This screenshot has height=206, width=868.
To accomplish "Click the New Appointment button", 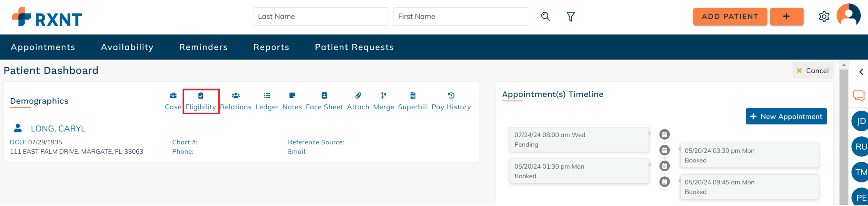I will (x=786, y=116).
